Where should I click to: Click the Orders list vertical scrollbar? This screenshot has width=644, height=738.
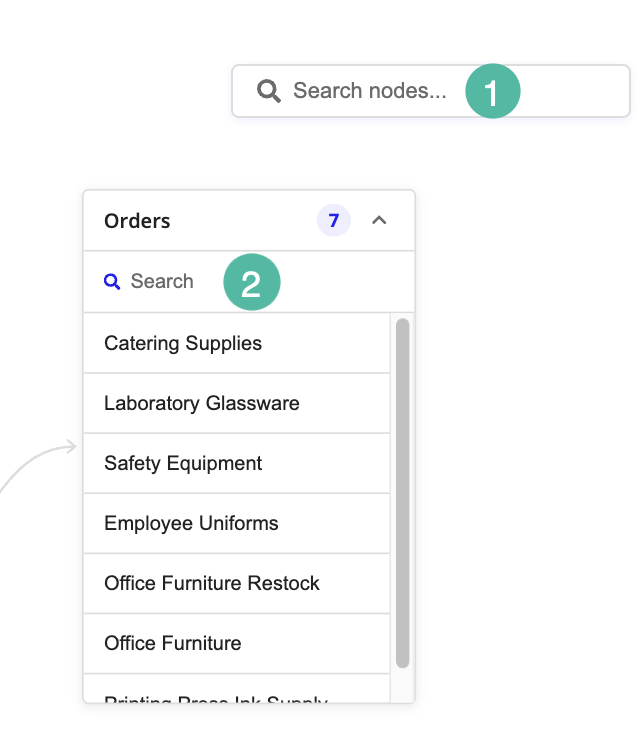pos(402,493)
